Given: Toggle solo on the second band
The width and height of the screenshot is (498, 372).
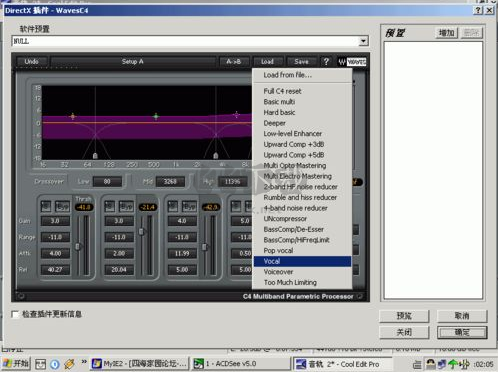Looking at the screenshot, I should pyautogui.click(x=110, y=206).
